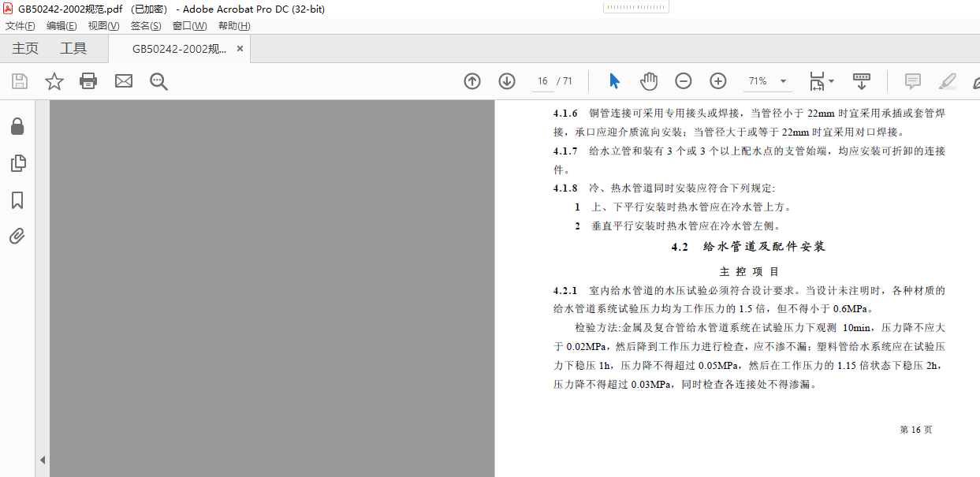980x477 pixels.
Task: Close the GB50242-2002 document tab
Action: 240,49
